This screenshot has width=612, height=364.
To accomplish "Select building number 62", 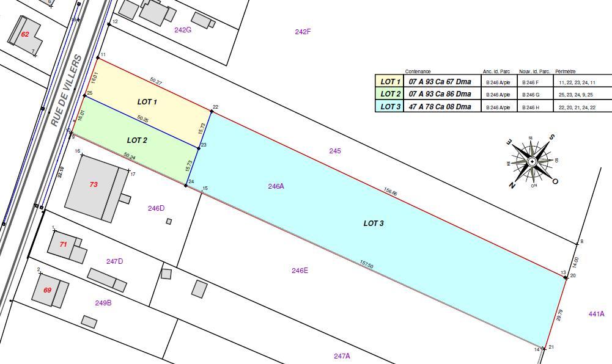I will 25,35.
